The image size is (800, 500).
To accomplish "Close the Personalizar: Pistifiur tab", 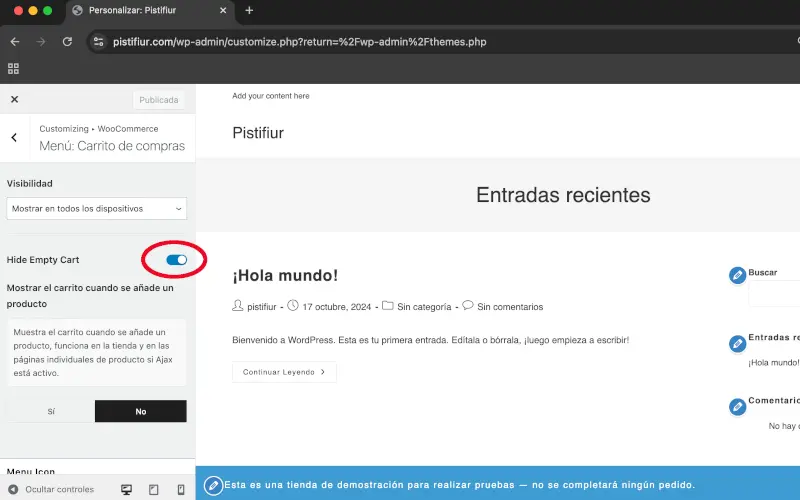I will point(223,10).
